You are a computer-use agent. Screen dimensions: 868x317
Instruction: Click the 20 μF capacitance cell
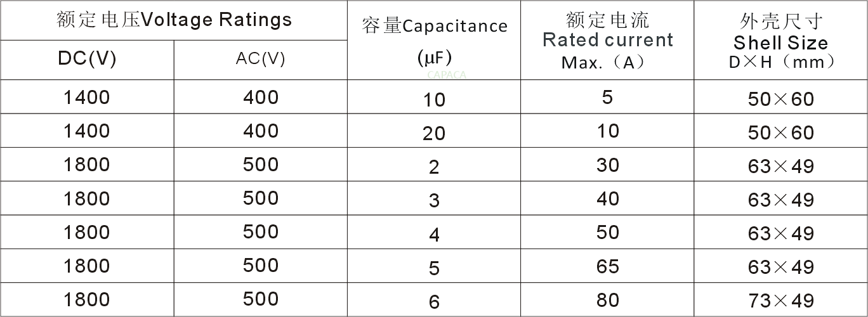click(x=434, y=133)
